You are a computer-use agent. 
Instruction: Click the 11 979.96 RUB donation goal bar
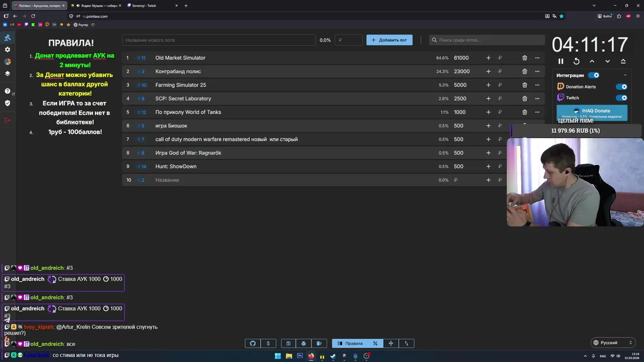(x=576, y=131)
